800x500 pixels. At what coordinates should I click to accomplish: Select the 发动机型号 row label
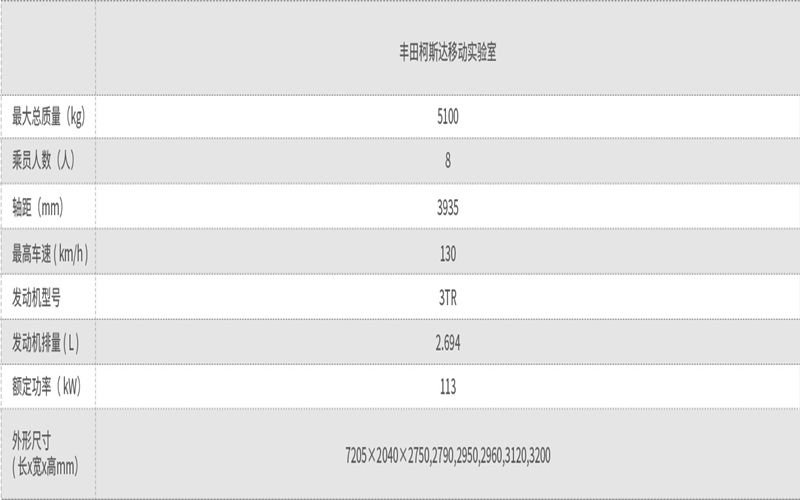tap(36, 297)
